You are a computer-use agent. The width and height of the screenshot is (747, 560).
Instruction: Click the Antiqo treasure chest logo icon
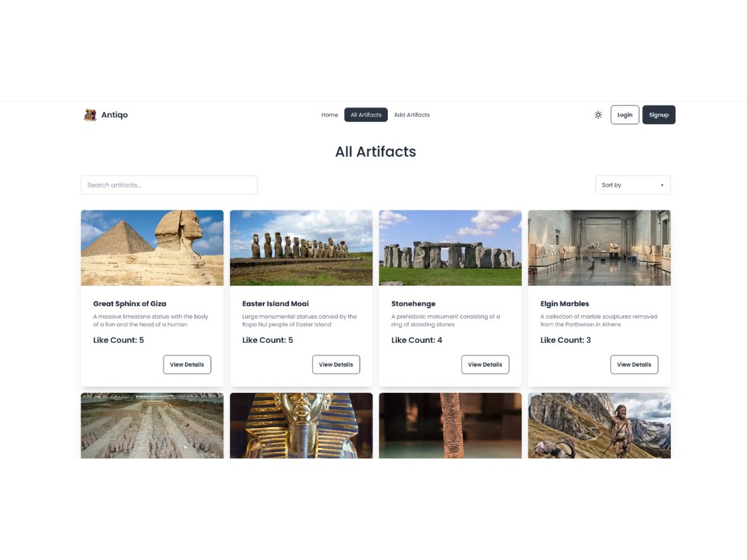[x=90, y=115]
